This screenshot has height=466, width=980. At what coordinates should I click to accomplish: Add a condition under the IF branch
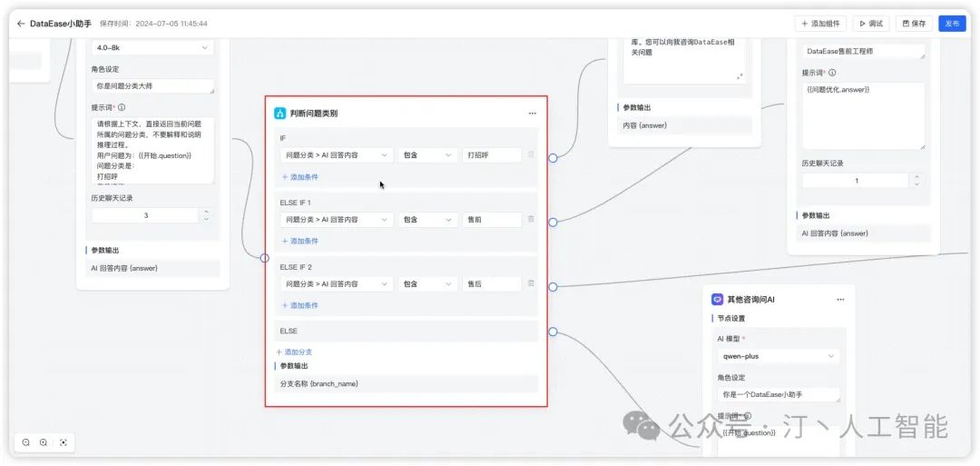click(300, 177)
